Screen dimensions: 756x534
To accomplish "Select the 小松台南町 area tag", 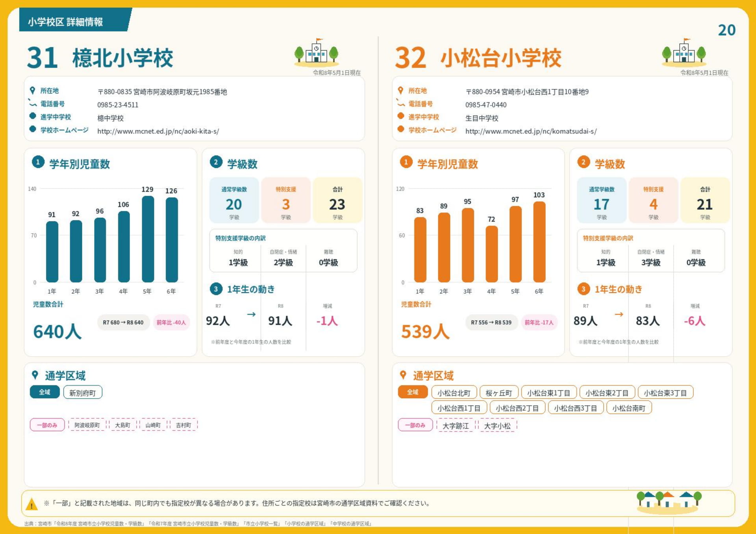I will click(x=629, y=408).
